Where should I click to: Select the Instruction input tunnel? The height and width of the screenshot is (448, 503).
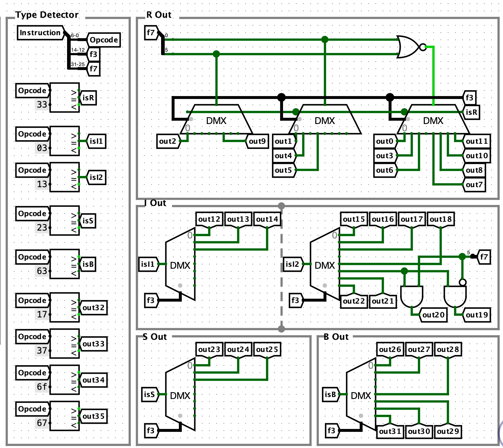[41, 33]
